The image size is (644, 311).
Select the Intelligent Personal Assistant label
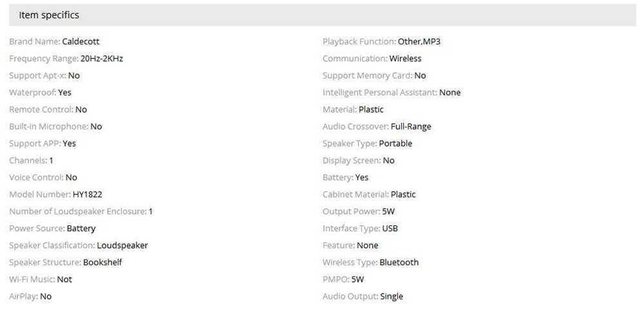(x=380, y=93)
